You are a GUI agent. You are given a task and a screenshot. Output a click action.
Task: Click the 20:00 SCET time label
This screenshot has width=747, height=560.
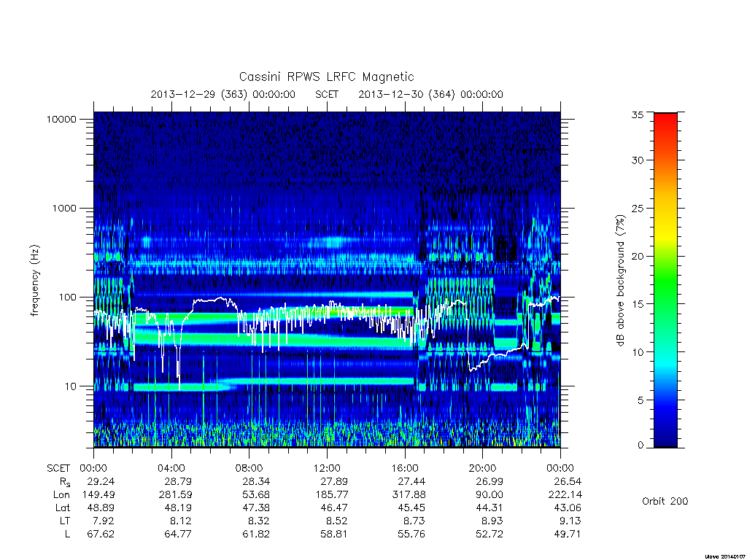(482, 468)
